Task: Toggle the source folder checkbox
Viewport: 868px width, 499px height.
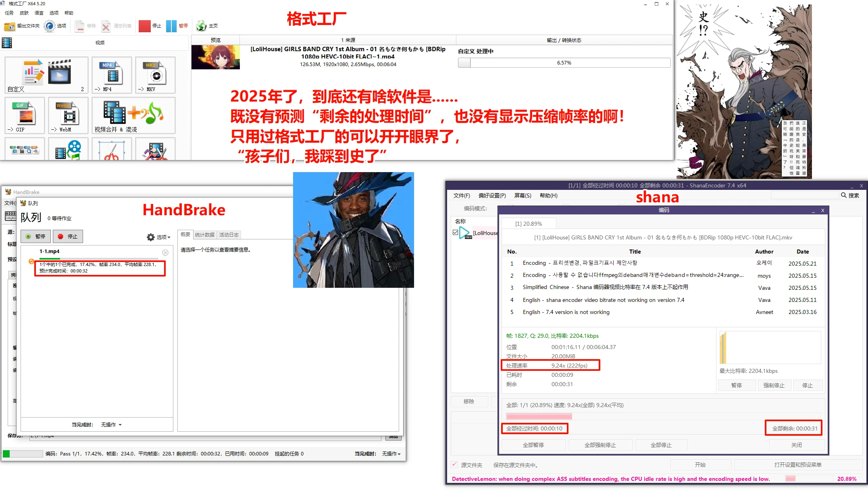Action: point(454,464)
